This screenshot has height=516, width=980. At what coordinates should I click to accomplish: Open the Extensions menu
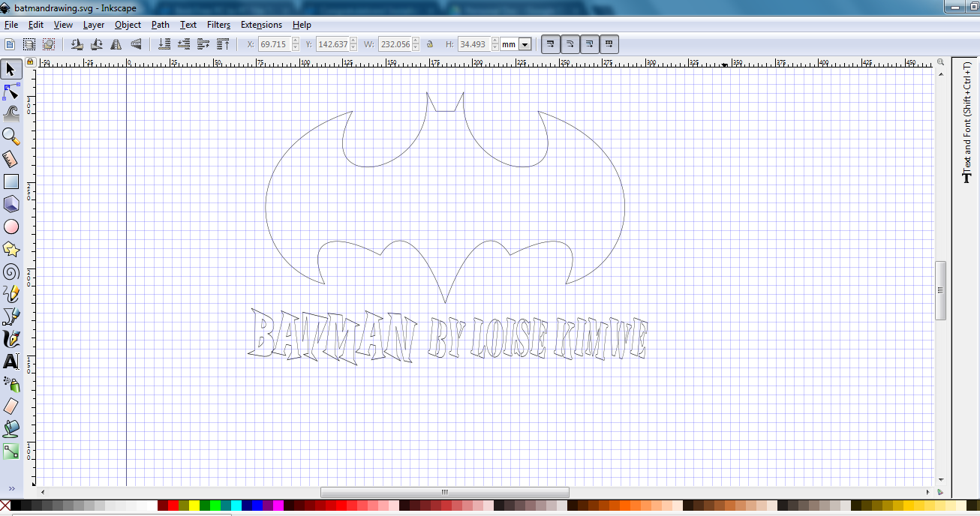(x=261, y=25)
